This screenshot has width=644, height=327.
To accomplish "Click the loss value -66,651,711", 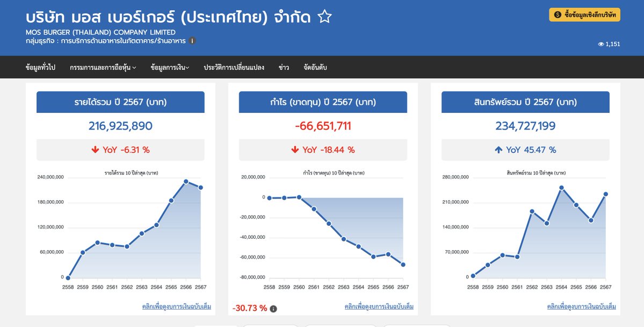I will 323,126.
